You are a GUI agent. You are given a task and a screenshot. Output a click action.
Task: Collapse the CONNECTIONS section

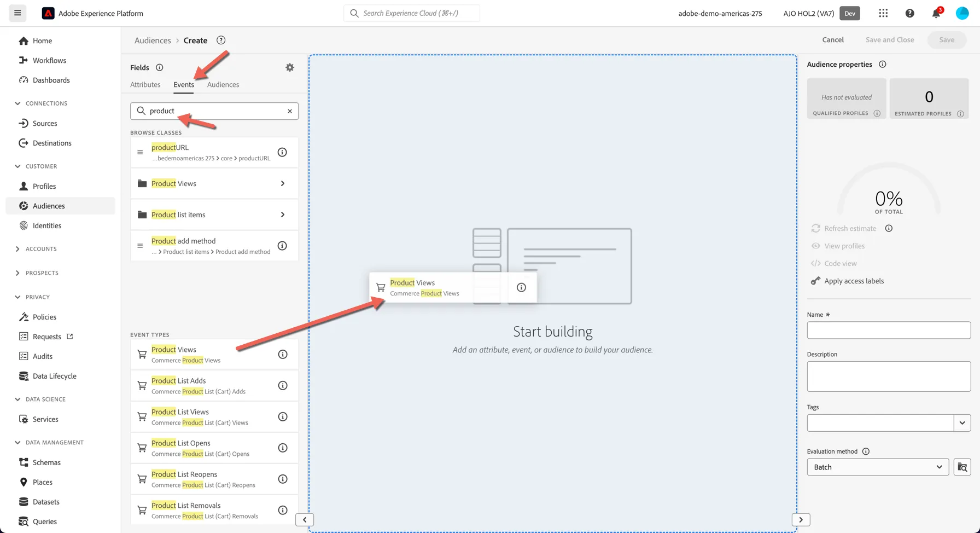(x=17, y=103)
